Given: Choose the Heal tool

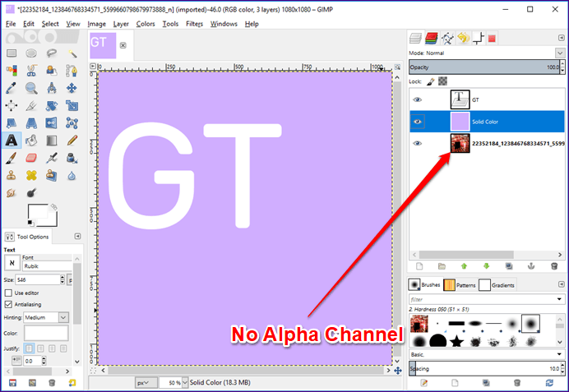Looking at the screenshot, I should (31, 176).
